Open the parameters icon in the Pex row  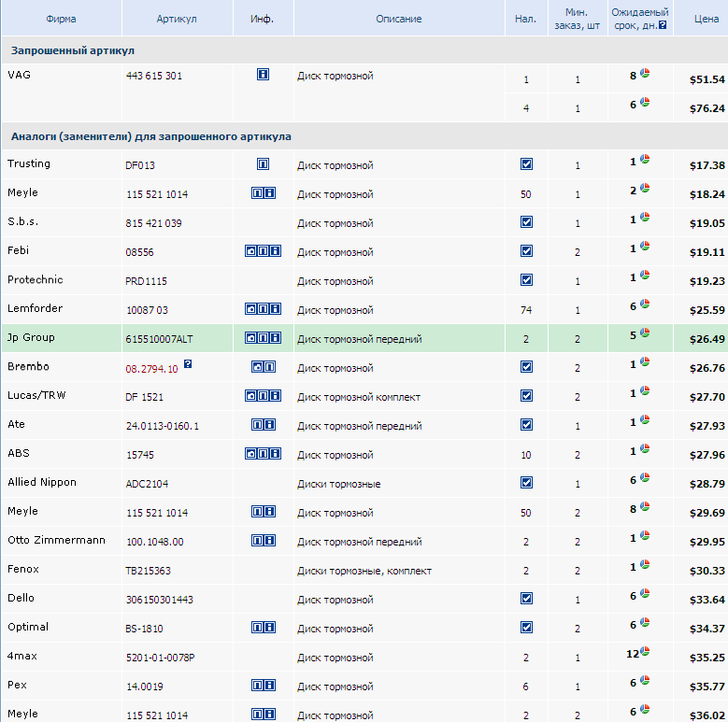coord(257,685)
